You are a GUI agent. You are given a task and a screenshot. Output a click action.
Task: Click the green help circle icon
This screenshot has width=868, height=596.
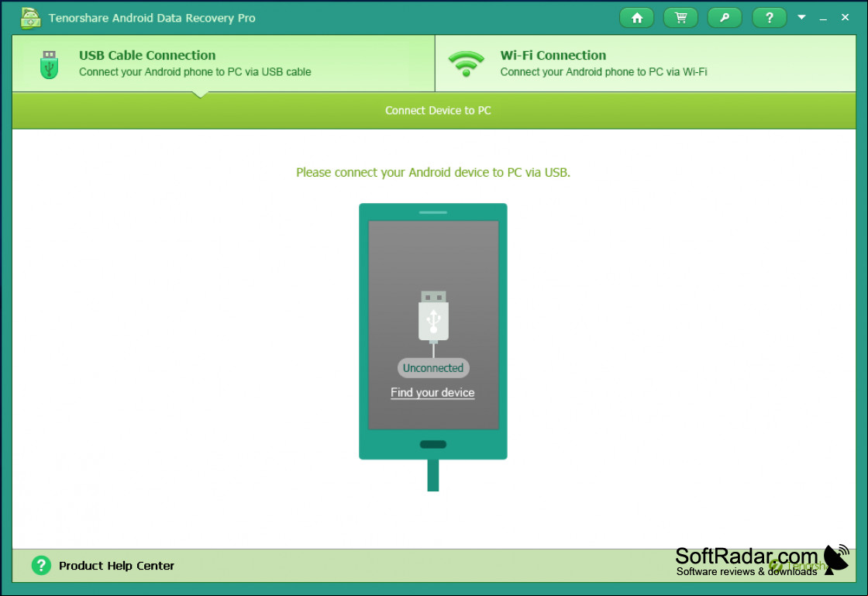click(41, 566)
